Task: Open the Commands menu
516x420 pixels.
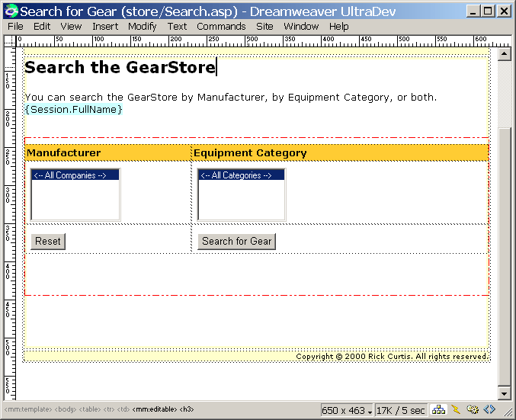Action: tap(221, 26)
